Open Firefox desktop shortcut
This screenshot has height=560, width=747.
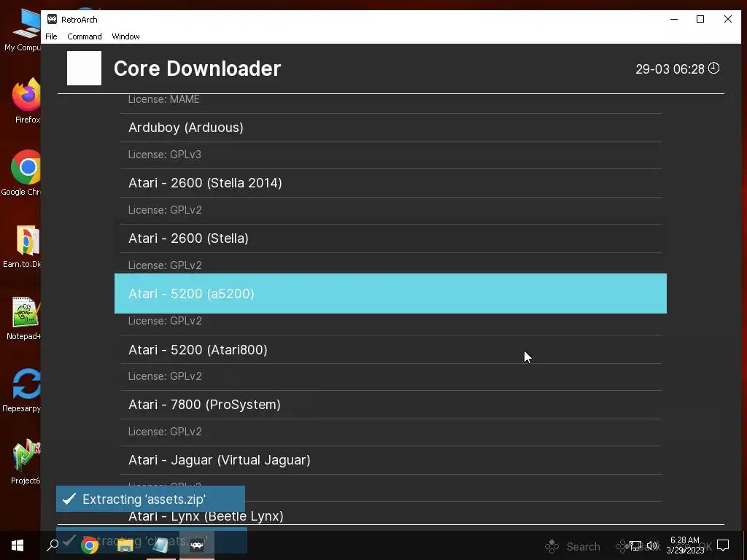point(26,101)
